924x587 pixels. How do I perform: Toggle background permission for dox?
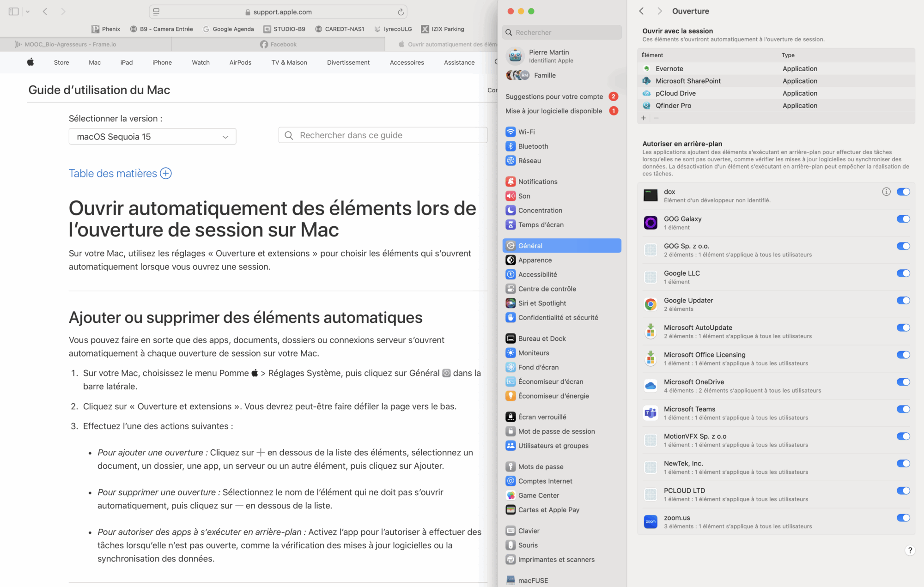(903, 192)
